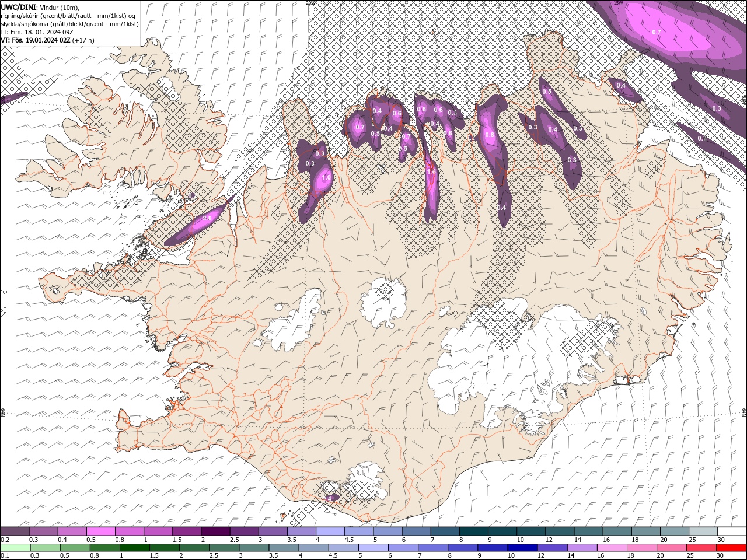
Task: Select the 10–12 deep blue rain swatch
Action: click(522, 547)
